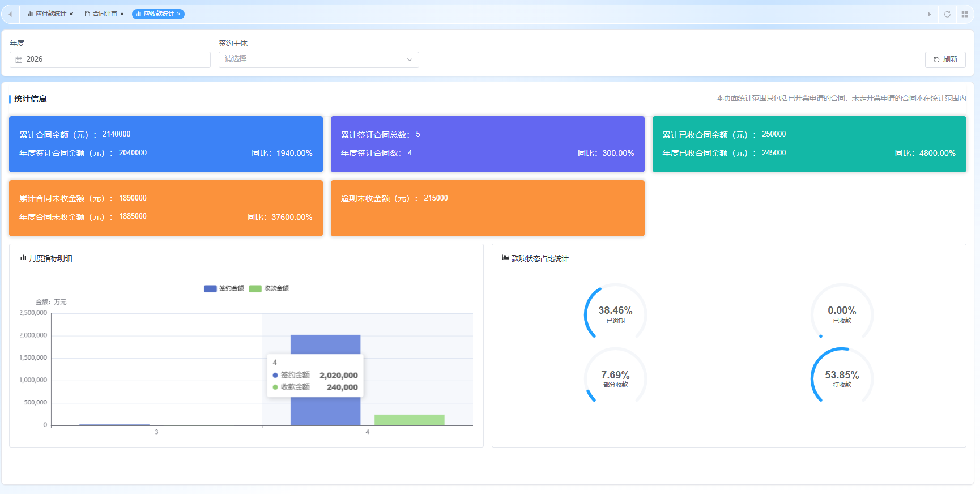Screen dimensions: 980x494
Task: Expand the 签约主体 dropdown
Action: point(319,59)
